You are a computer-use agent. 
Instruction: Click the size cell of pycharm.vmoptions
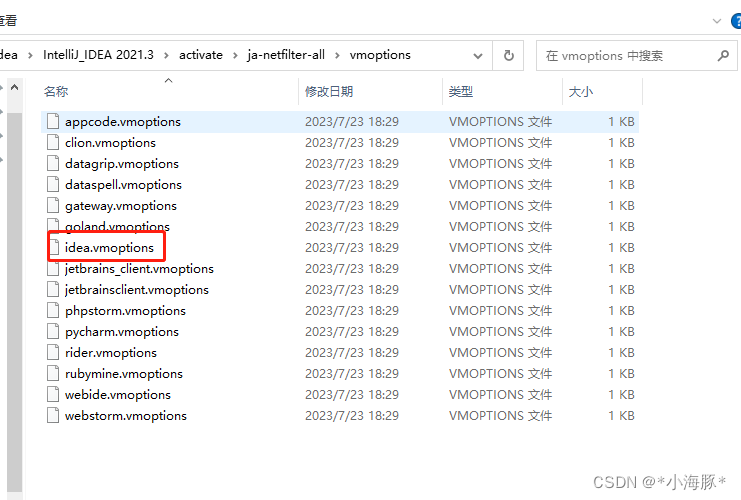click(x=621, y=332)
